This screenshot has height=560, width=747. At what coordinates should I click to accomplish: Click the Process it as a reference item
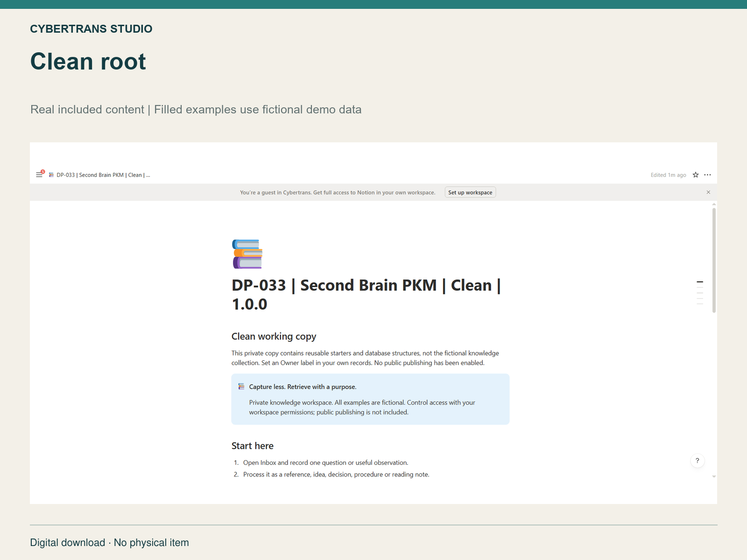tap(336, 474)
